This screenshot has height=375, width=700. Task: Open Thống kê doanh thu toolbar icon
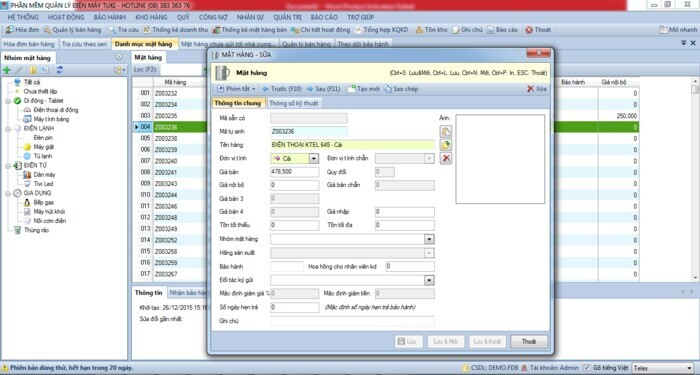tap(146, 30)
